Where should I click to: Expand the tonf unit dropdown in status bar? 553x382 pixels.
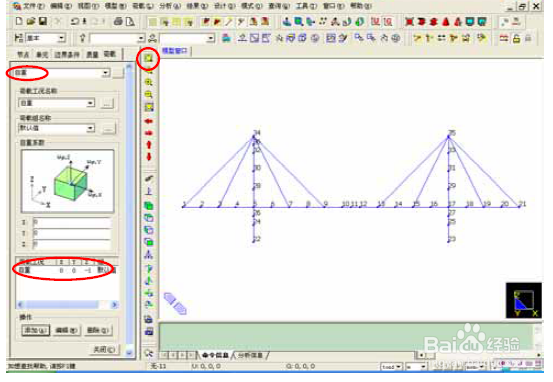click(399, 367)
